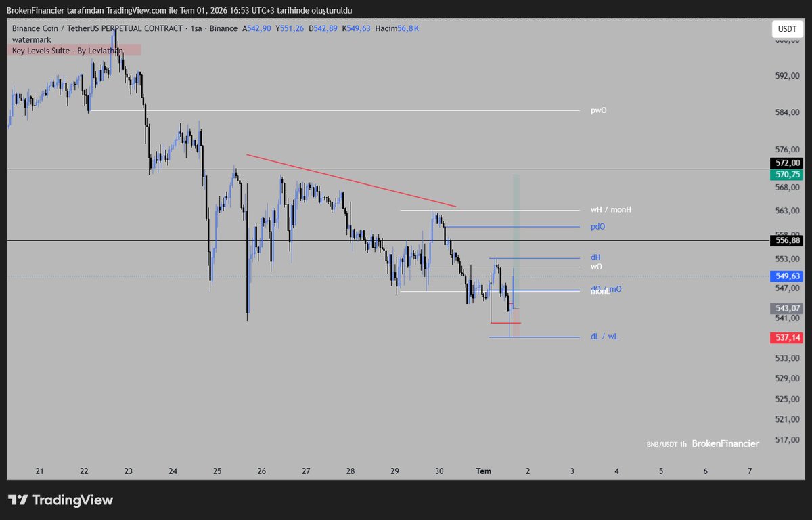Click the 568,00 price axis label

tap(788, 187)
